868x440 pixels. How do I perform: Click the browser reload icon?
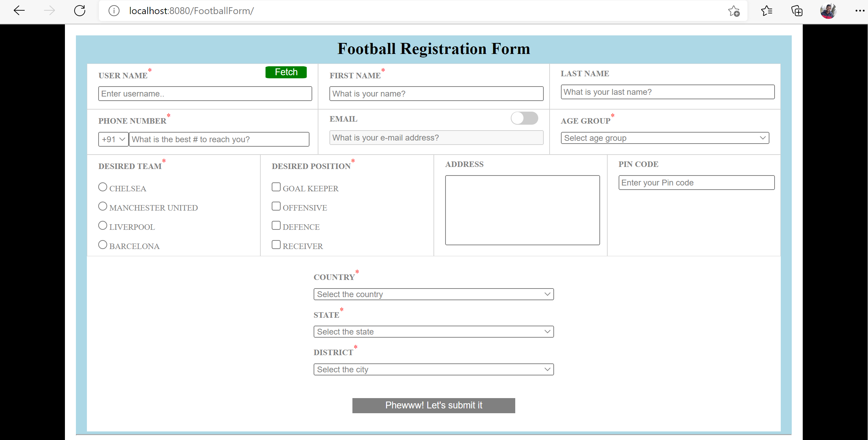click(x=80, y=10)
